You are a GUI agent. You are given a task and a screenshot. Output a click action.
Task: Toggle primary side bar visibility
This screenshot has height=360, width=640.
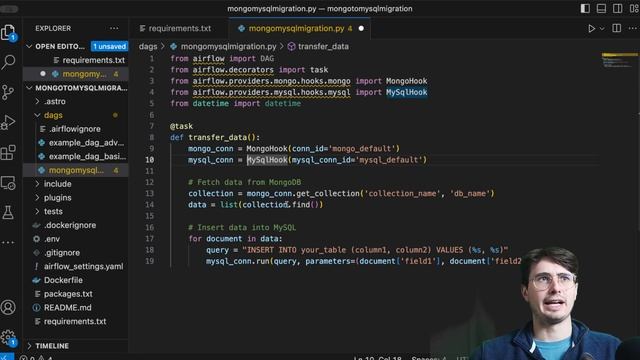pos(585,8)
